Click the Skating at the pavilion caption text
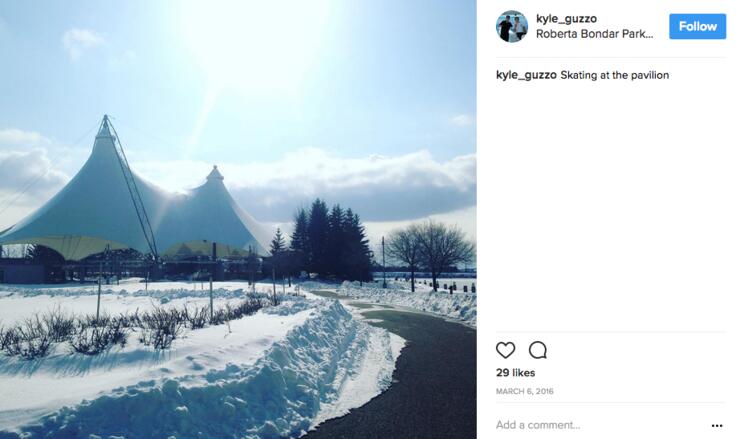The height and width of the screenshot is (439, 740). (x=614, y=75)
